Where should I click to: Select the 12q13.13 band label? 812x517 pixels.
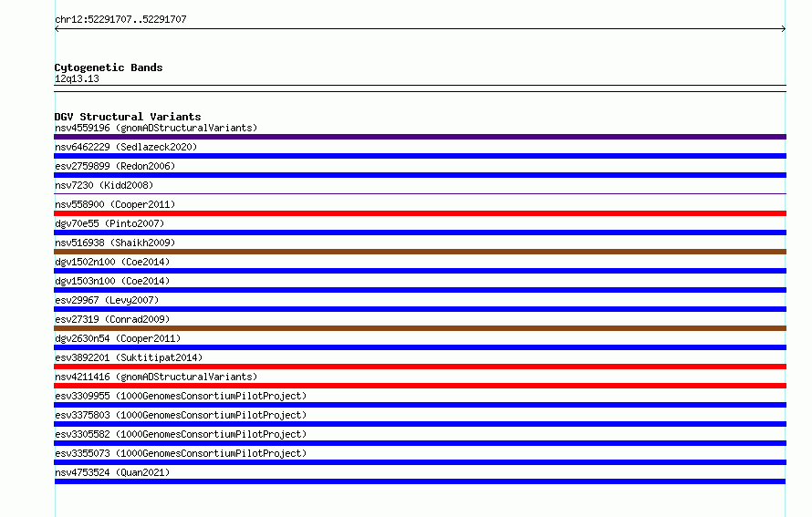tap(77, 78)
